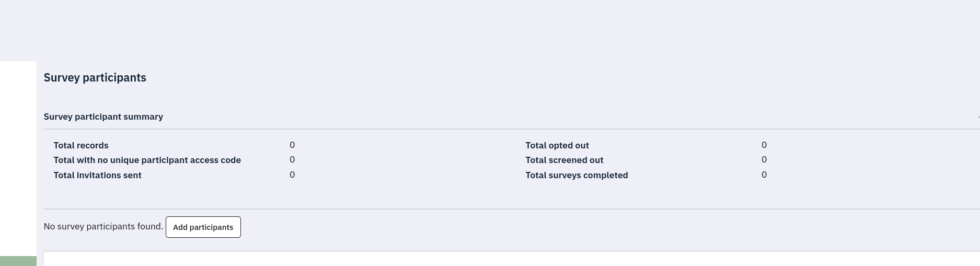Collapse the Survey participant summary section
Viewport: 980px width, 266px height.
[103, 117]
